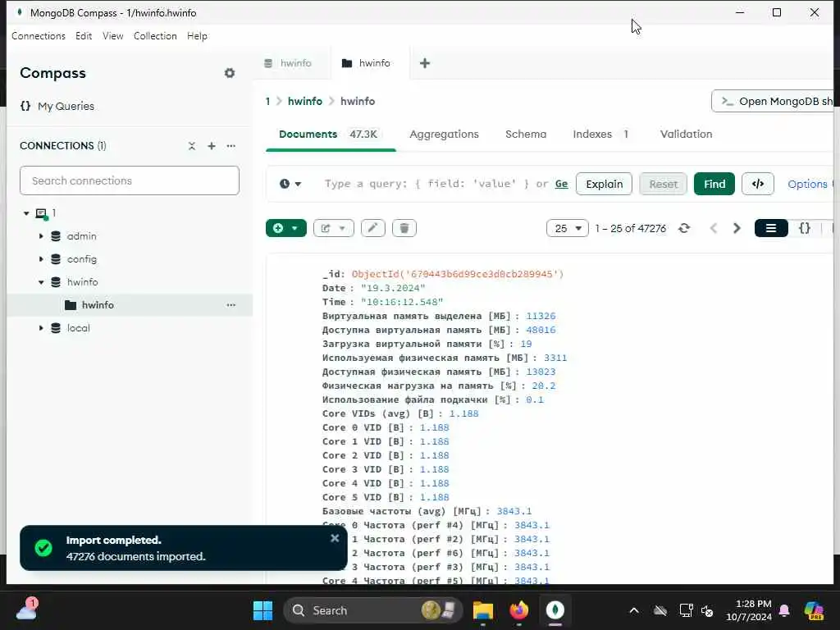Click Open MongoDB shell button

pyautogui.click(x=773, y=101)
